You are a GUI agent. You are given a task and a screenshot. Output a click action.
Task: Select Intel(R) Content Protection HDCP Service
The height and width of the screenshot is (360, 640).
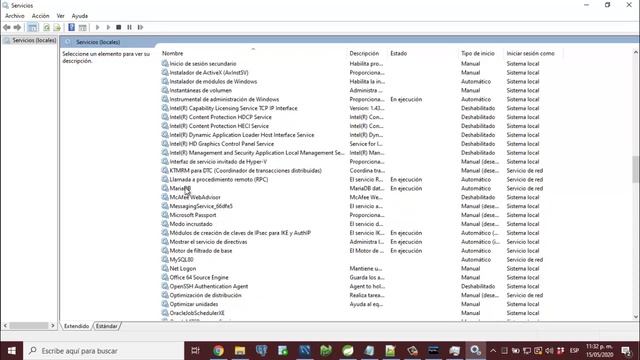220,117
